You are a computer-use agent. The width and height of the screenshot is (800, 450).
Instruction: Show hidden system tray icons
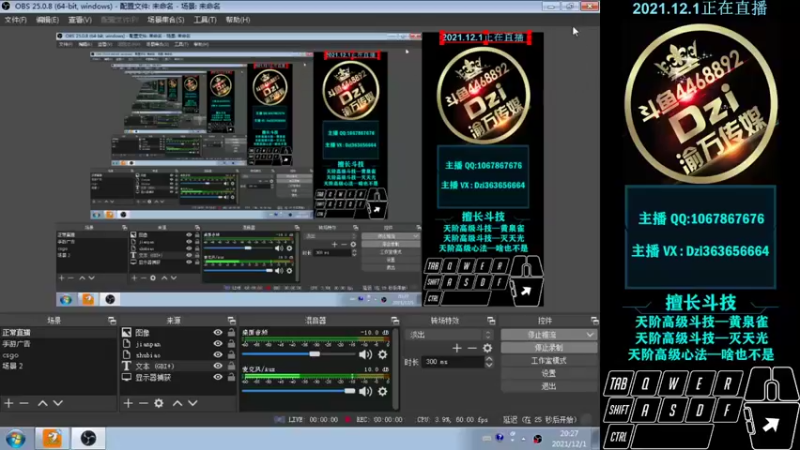523,438
